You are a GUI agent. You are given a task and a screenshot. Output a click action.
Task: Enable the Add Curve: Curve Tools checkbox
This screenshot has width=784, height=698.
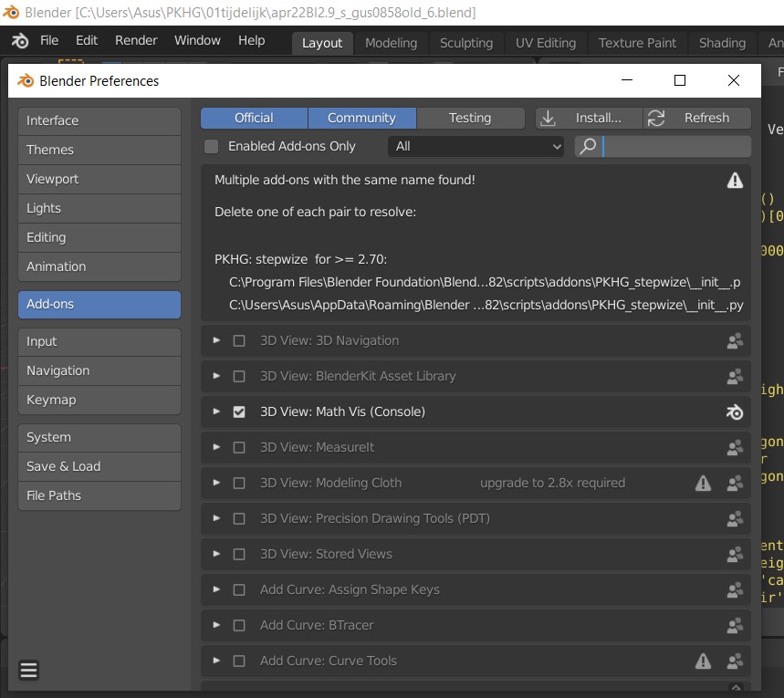tap(239, 661)
